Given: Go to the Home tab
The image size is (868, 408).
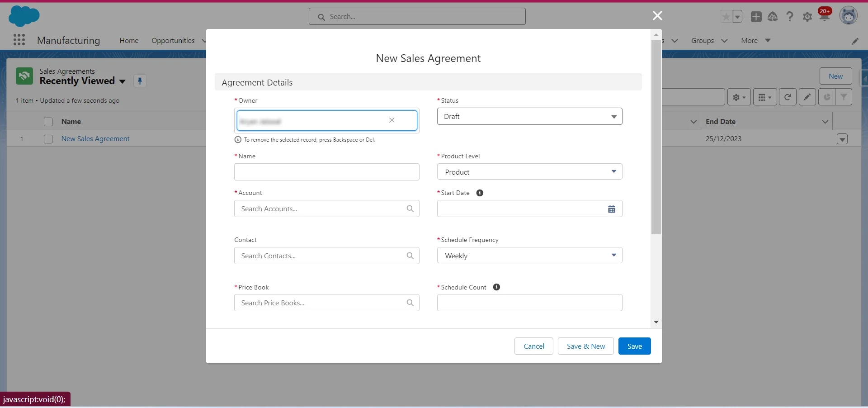Looking at the screenshot, I should pyautogui.click(x=129, y=41).
